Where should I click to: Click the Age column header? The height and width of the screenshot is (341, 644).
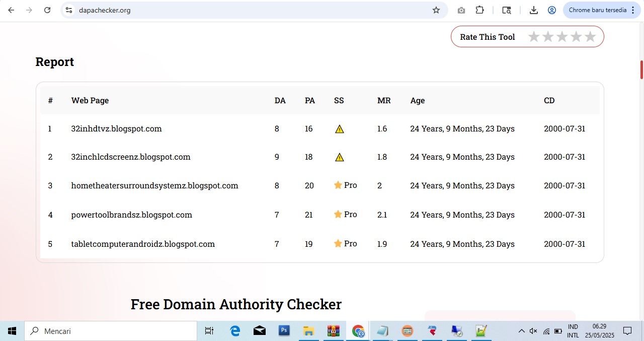point(417,101)
